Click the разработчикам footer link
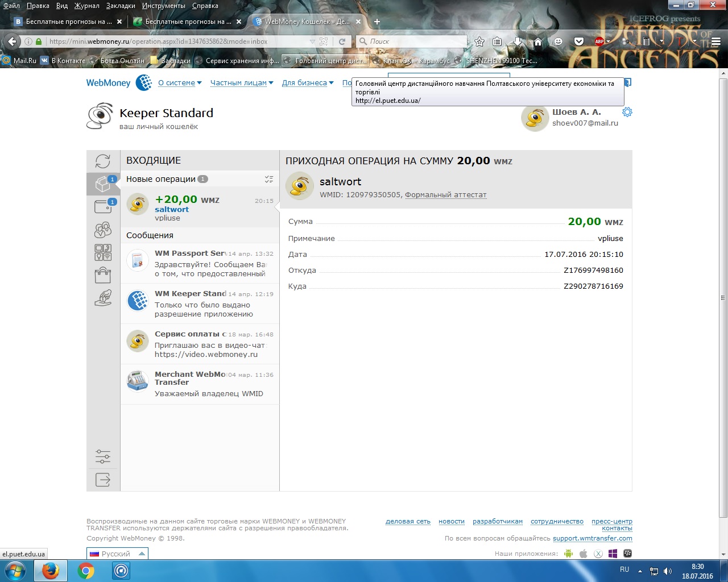This screenshot has height=582, width=728. [498, 521]
